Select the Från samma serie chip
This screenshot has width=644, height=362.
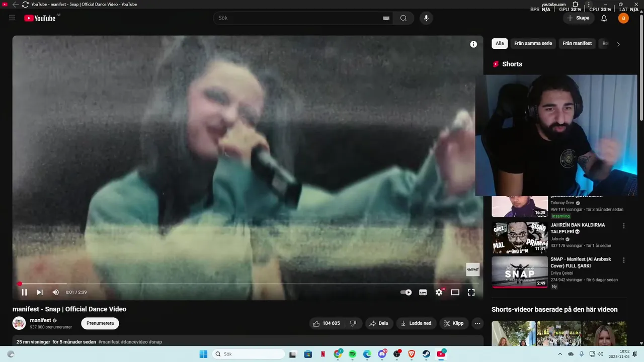533,44
